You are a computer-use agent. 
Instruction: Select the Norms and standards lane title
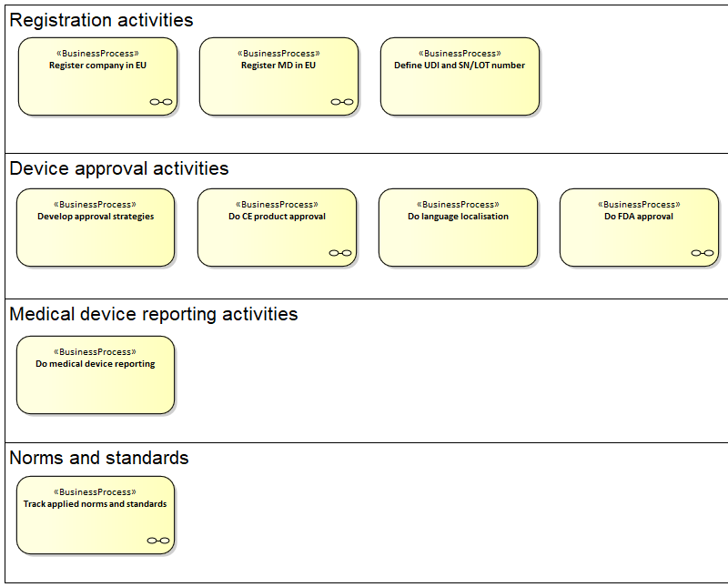coord(99,458)
